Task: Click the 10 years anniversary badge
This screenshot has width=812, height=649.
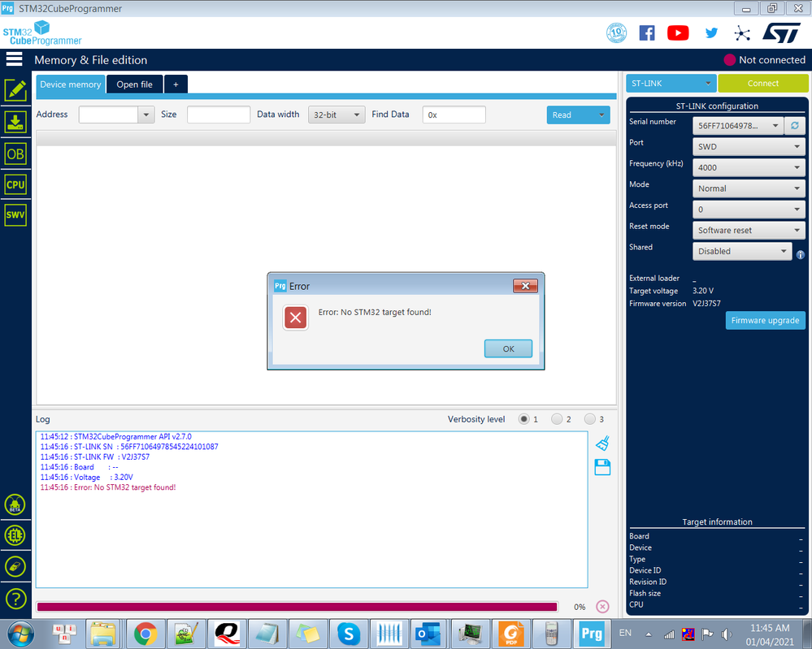Action: click(616, 33)
